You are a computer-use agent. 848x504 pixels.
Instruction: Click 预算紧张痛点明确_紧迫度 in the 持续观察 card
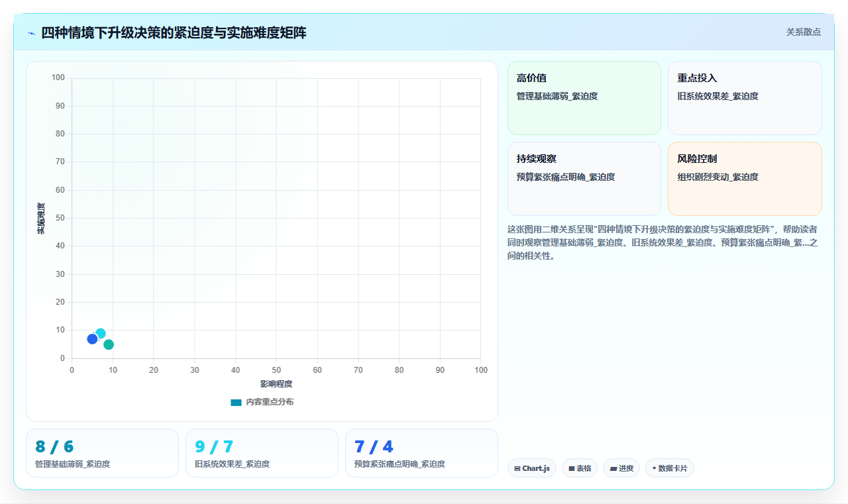566,177
